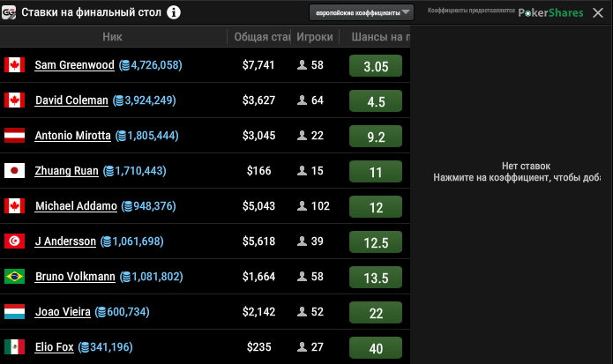613x364 pixels.
Task: Click the players icon in Michael Addamo's row
Action: [303, 206]
